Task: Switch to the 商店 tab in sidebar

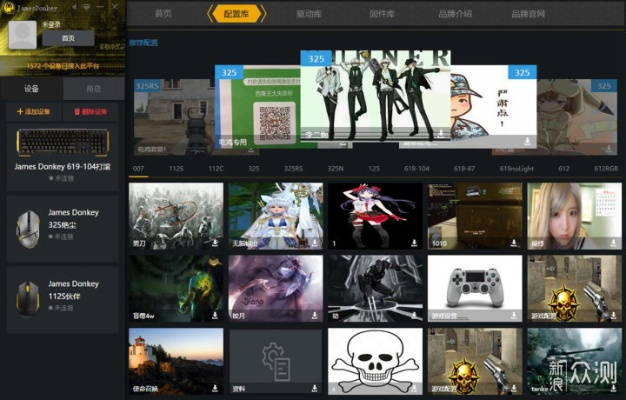Action: click(94, 88)
